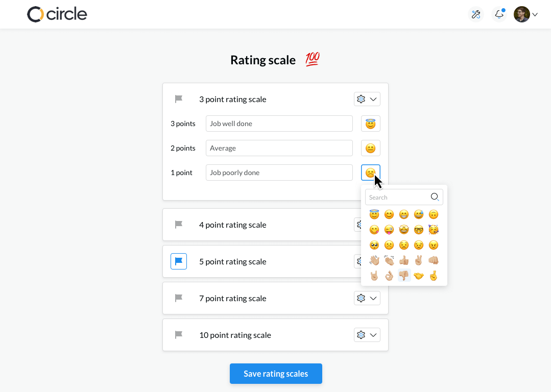Flag the 3 point rating scale as default
Image resolution: width=551 pixels, height=392 pixels.
179,99
